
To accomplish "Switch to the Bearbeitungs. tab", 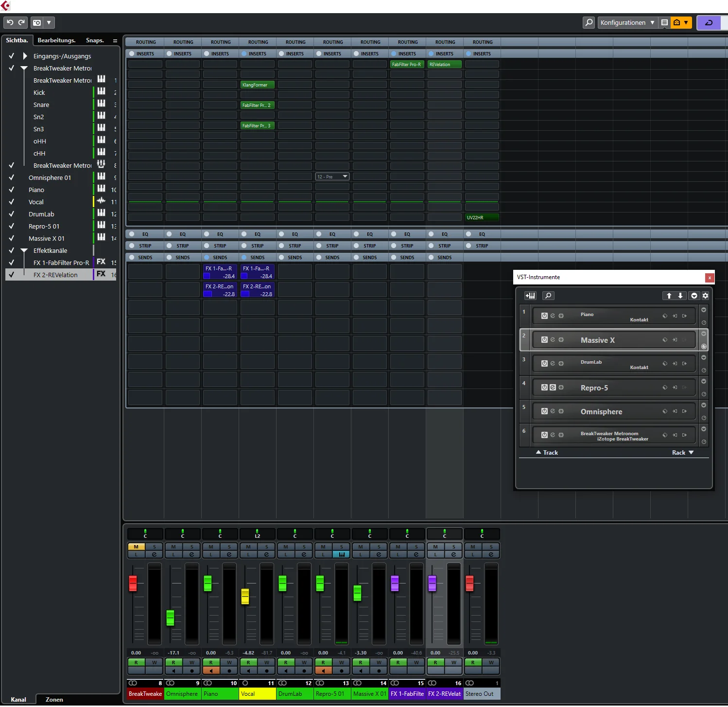I will (x=56, y=40).
